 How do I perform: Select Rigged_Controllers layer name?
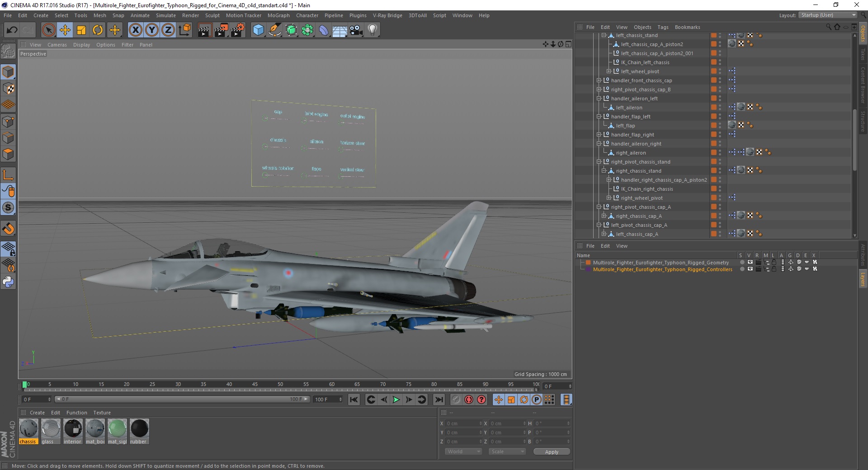coord(662,269)
